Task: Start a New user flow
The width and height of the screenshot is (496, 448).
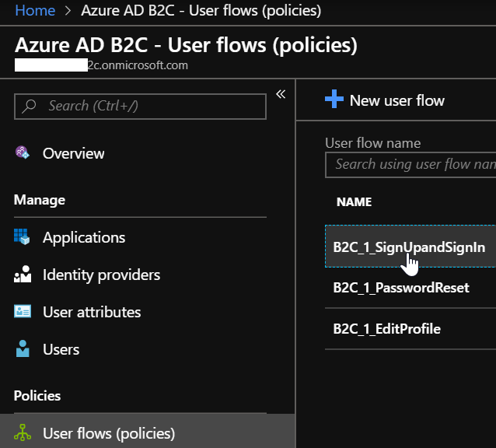Action: click(x=396, y=100)
